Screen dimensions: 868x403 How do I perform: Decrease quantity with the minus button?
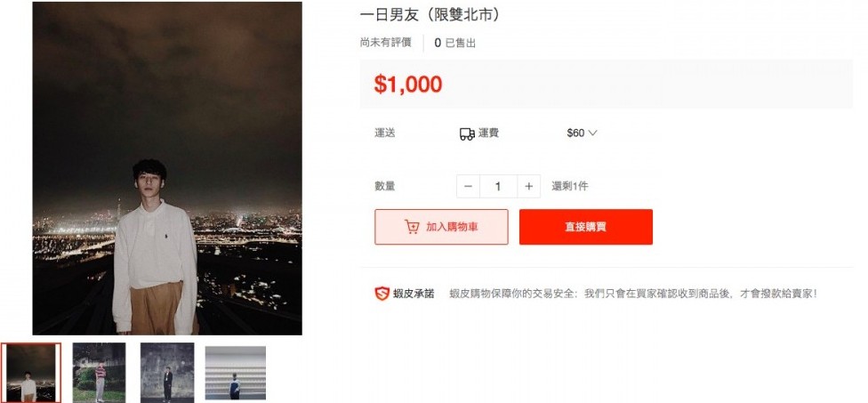pyautogui.click(x=469, y=187)
